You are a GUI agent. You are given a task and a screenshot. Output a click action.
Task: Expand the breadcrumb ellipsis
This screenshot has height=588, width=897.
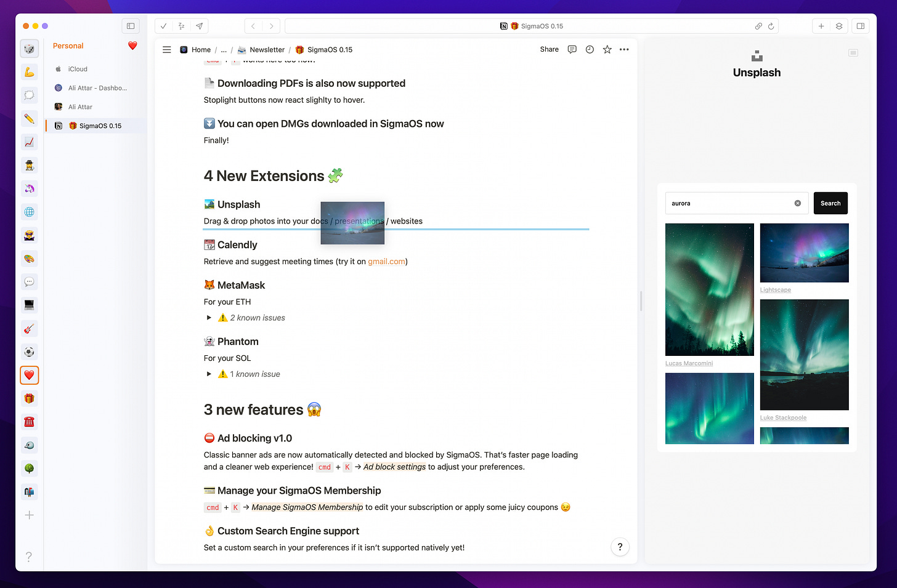(224, 50)
